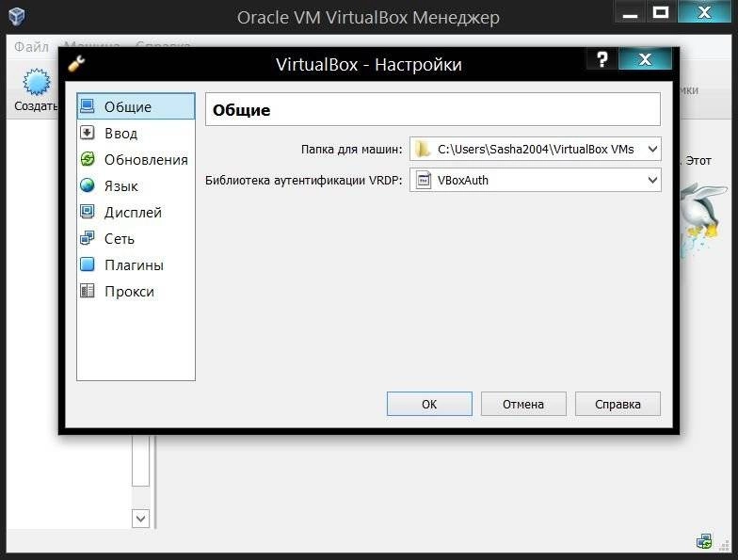Click the Ввод input icon
738x560 pixels.
tap(88, 133)
